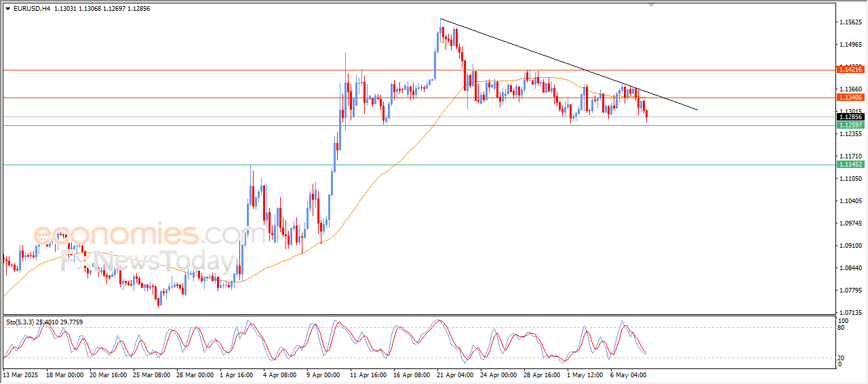Screen dimensions: 868x384
Task: Click the stochastic 20 level label
Action: pyautogui.click(x=842, y=358)
